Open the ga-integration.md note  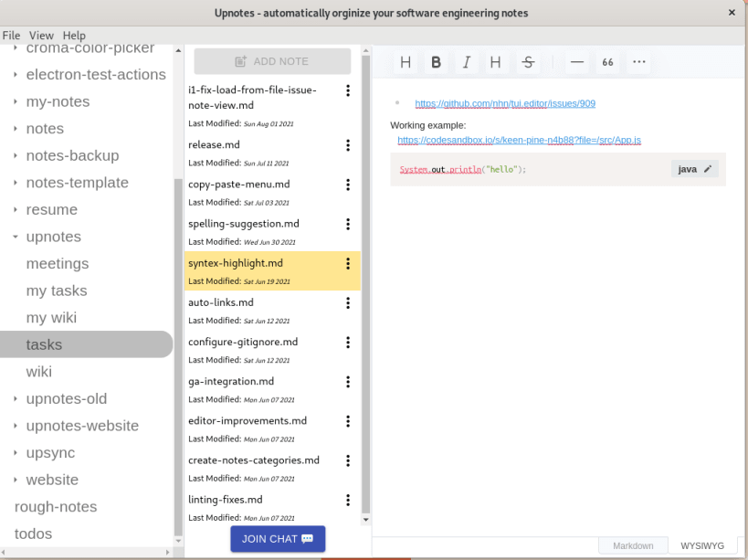coord(231,381)
